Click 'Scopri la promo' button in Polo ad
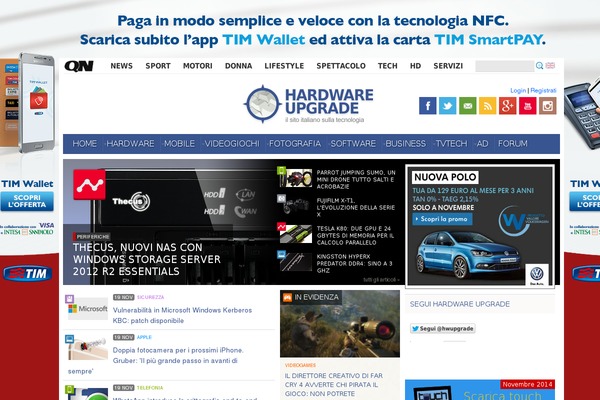600x400 pixels. click(442, 219)
